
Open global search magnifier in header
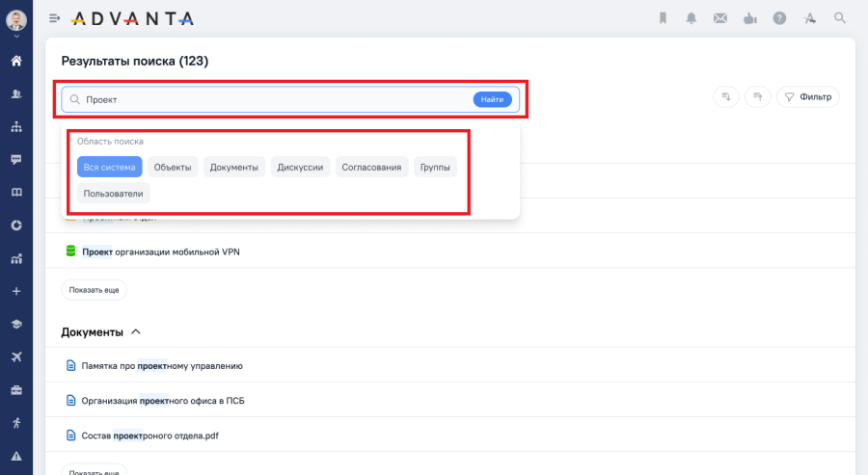pyautogui.click(x=840, y=18)
